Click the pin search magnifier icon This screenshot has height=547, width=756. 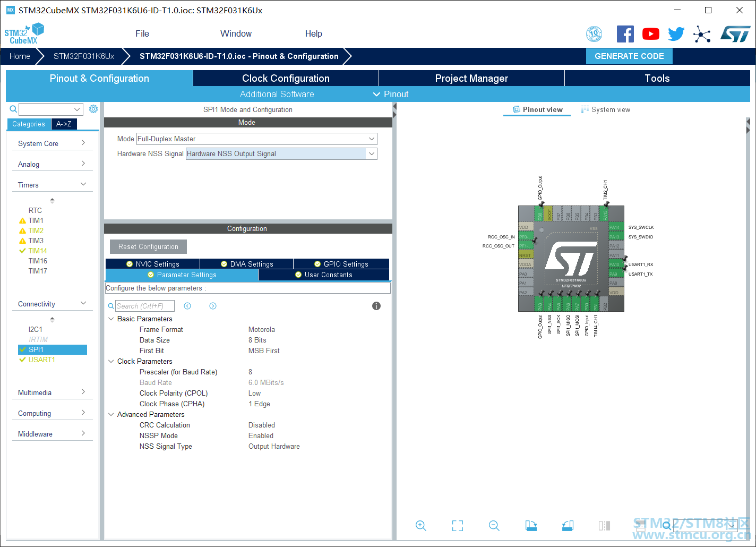[667, 526]
